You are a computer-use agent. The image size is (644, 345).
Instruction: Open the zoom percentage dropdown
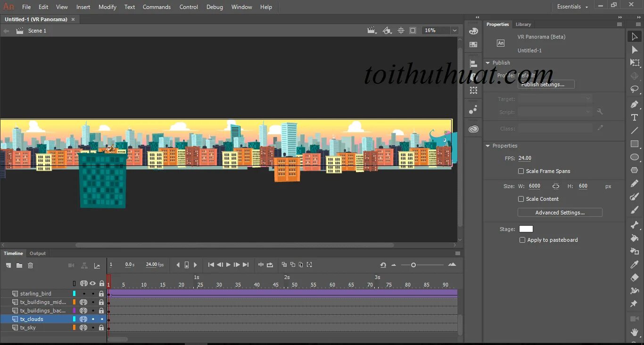pyautogui.click(x=454, y=30)
